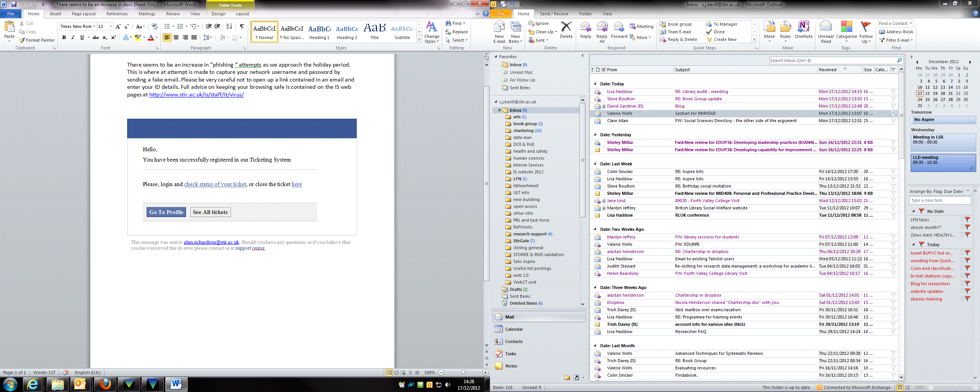
Task: Click Reply All in Outlook
Action: (x=602, y=32)
